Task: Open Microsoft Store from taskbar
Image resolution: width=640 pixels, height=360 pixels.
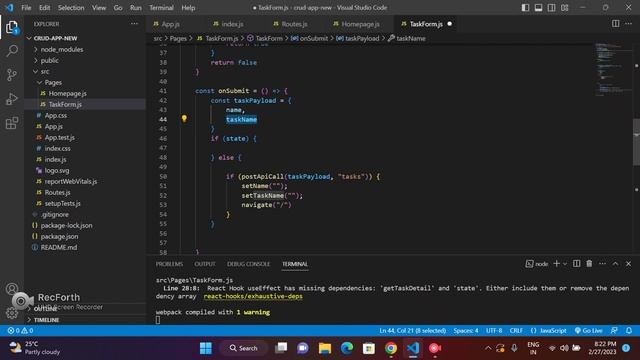Action: (369, 348)
